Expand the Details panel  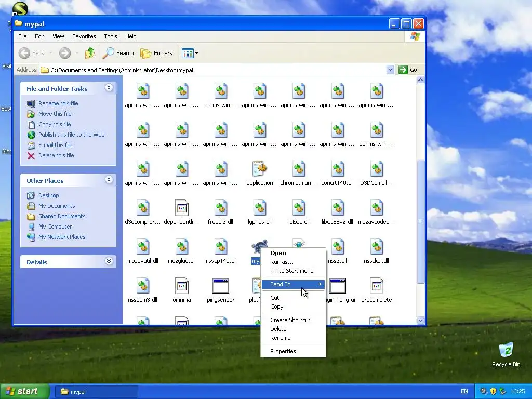tap(109, 261)
